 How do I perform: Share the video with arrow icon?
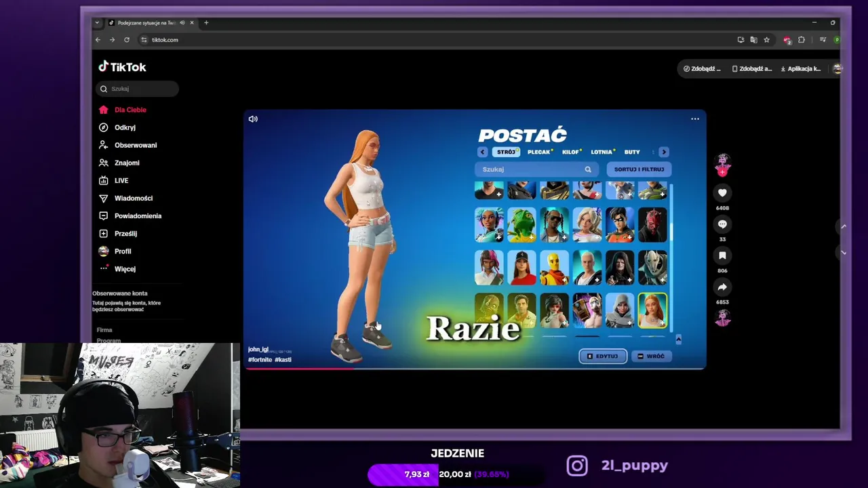pyautogui.click(x=722, y=287)
